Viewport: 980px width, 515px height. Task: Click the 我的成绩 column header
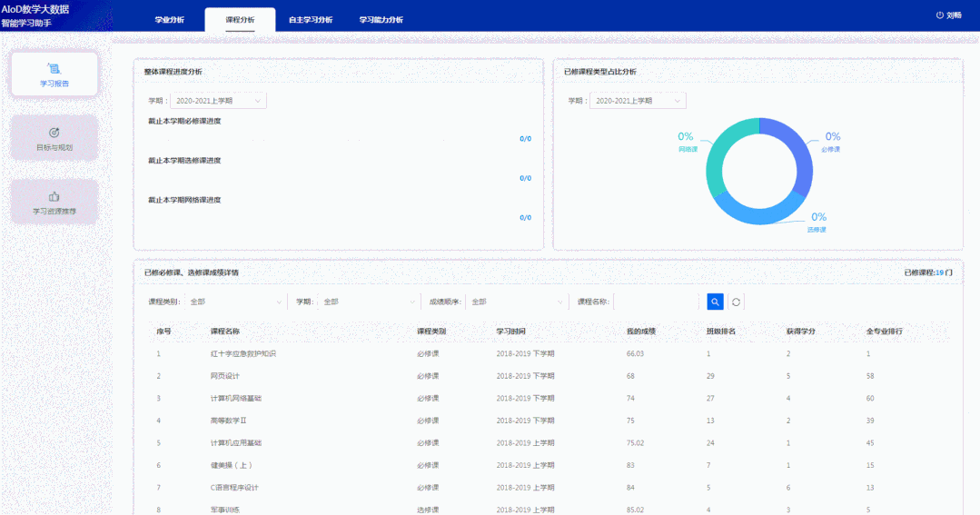tap(641, 332)
